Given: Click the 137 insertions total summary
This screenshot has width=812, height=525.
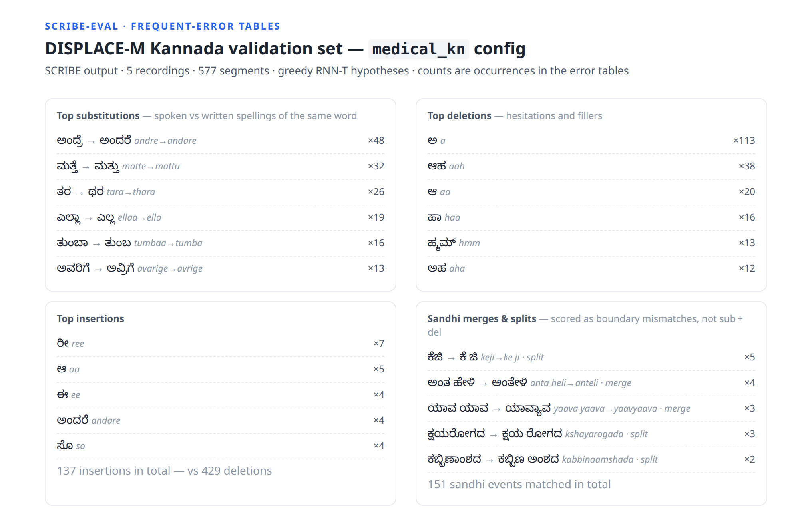Looking at the screenshot, I should pos(164,471).
